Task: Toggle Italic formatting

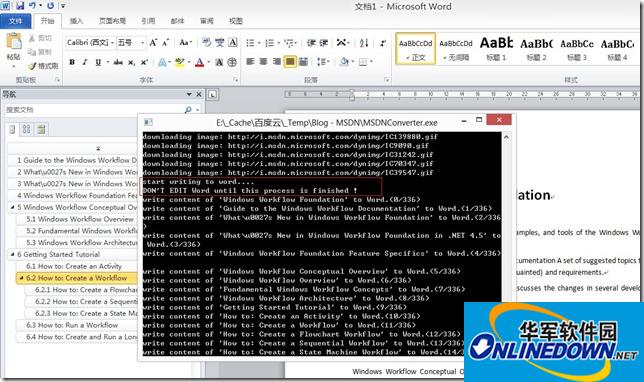Action: (85, 62)
